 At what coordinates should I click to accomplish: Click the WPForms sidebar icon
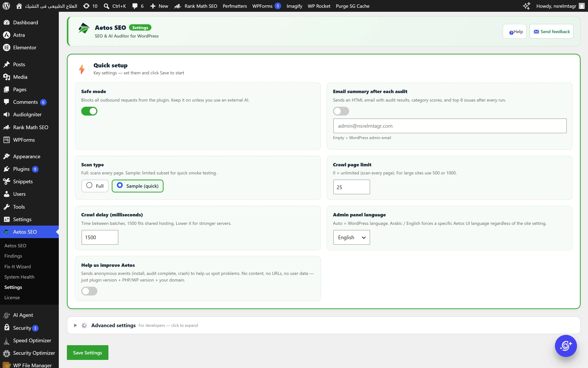(x=7, y=140)
